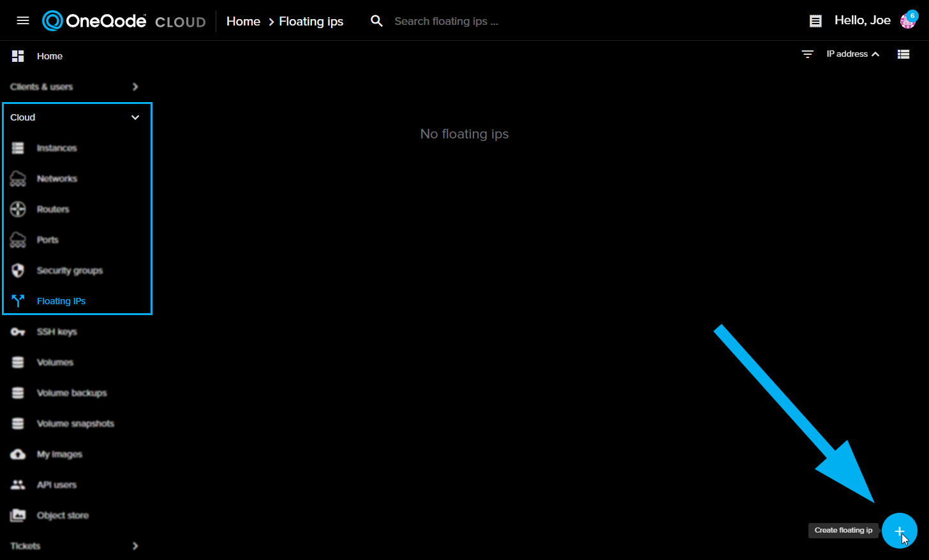Collapse the Cloud section

135,117
